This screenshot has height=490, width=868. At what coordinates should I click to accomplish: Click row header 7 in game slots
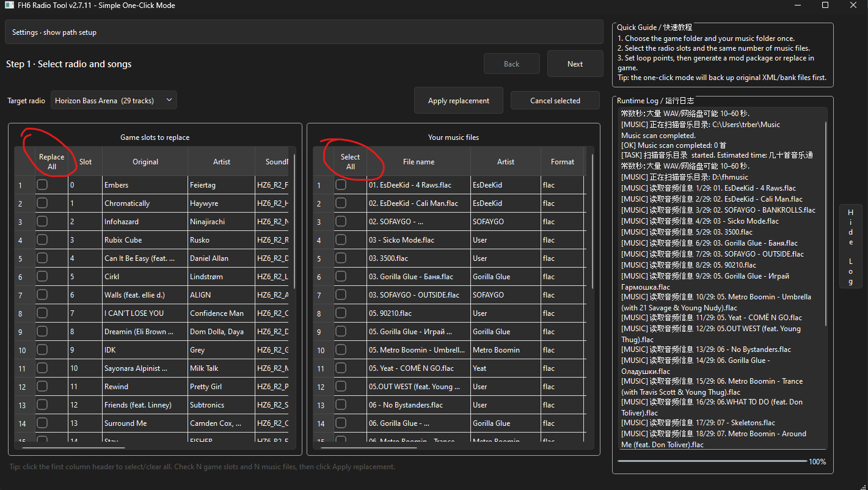pyautogui.click(x=24, y=294)
